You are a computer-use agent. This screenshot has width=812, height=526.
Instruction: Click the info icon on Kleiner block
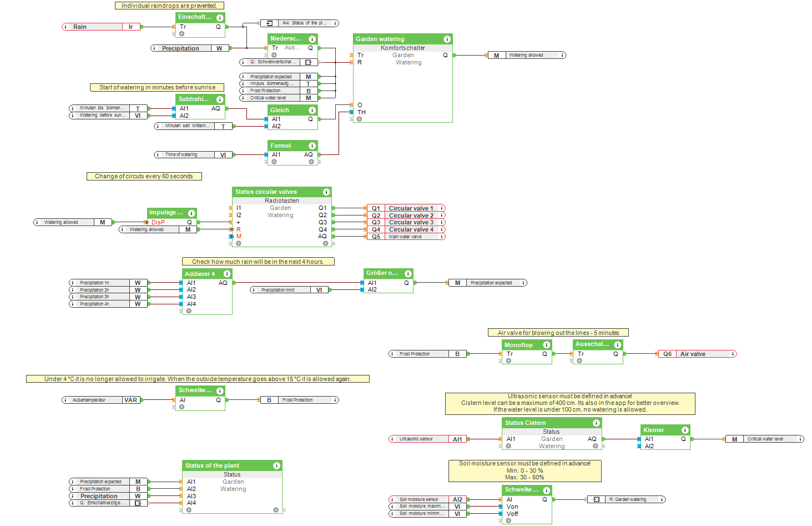pyautogui.click(x=685, y=430)
